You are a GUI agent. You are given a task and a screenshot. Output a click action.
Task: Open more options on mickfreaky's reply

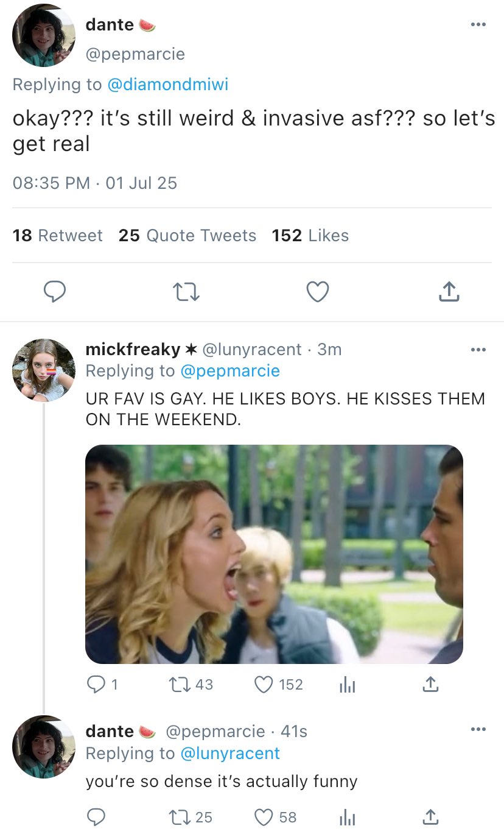(478, 350)
